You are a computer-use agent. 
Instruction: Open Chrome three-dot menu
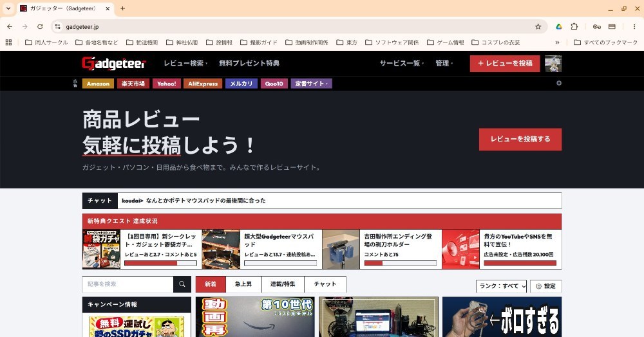[634, 26]
